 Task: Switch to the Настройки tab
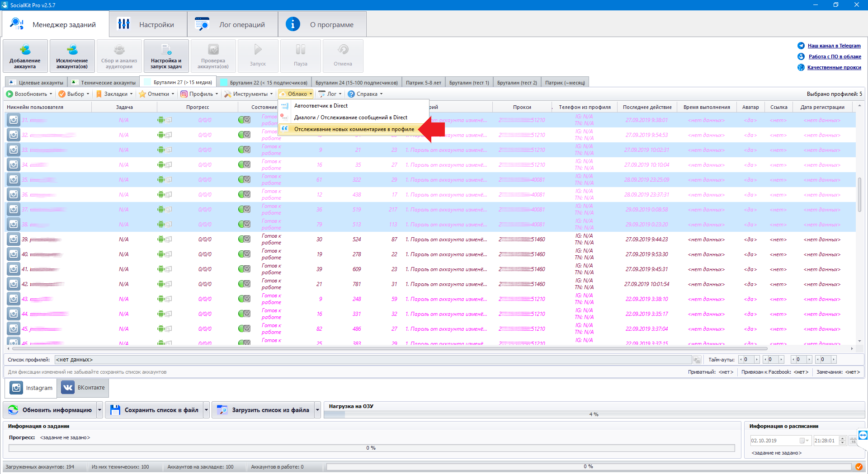pos(148,24)
